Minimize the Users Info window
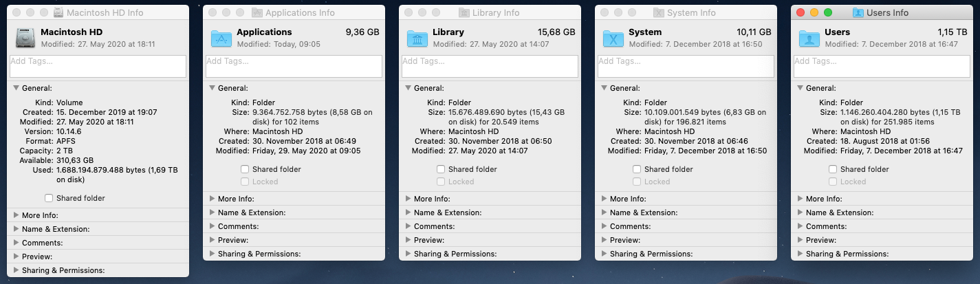This screenshot has width=980, height=284. [814, 12]
